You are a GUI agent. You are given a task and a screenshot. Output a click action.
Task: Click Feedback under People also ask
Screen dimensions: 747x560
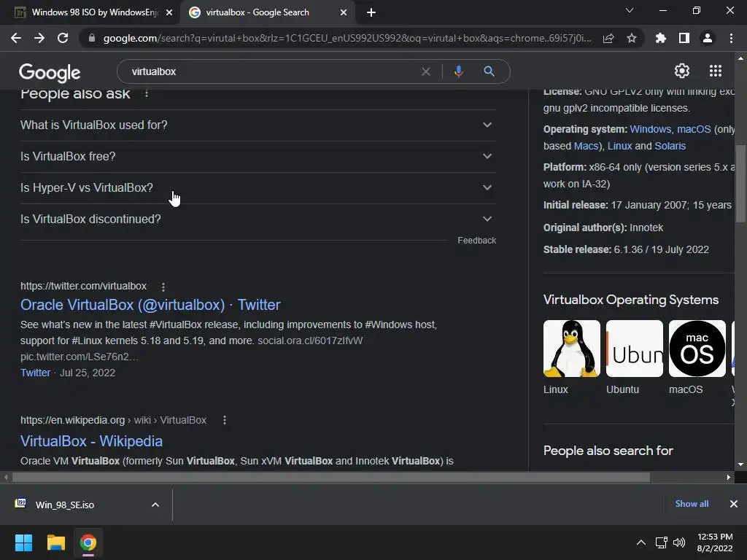click(x=477, y=241)
